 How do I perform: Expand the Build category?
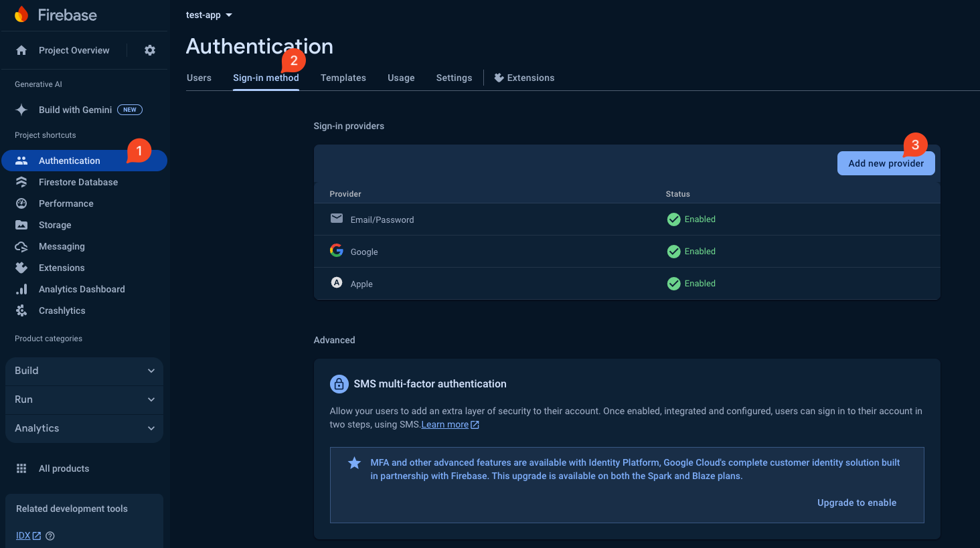coord(84,371)
